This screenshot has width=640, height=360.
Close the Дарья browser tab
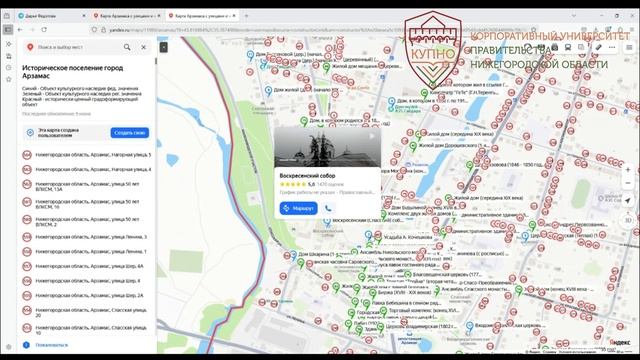(x=84, y=16)
